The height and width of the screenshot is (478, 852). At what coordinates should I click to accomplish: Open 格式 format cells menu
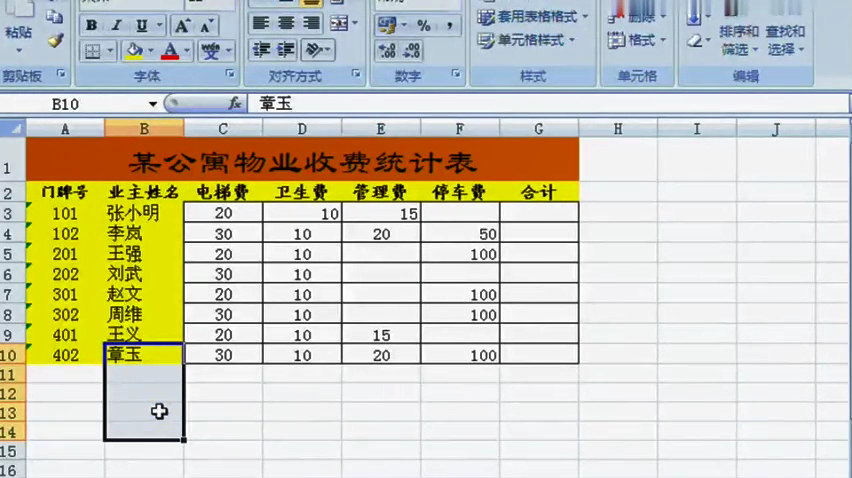[636, 40]
